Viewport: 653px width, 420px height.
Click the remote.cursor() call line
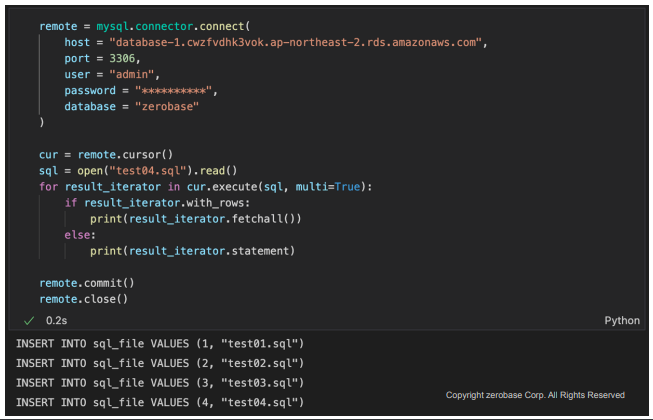point(106,155)
